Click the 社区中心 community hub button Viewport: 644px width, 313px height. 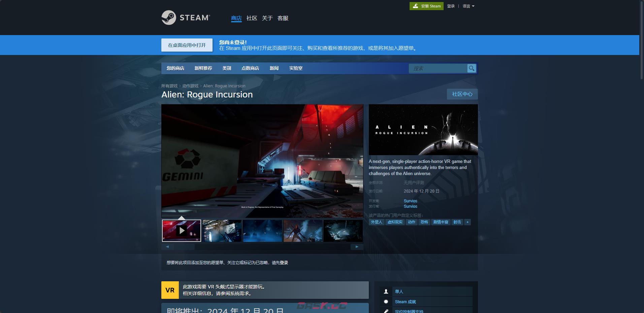click(462, 94)
